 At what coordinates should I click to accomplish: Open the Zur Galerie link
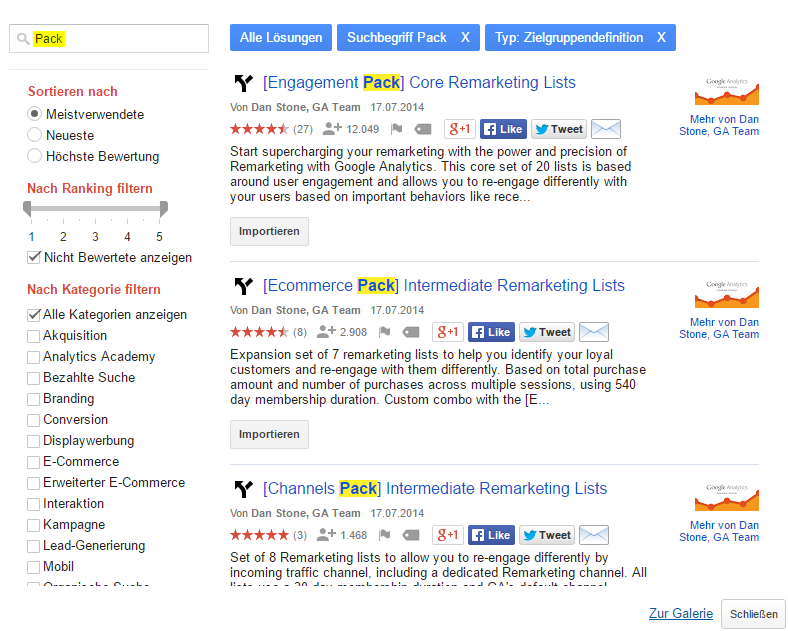point(681,613)
